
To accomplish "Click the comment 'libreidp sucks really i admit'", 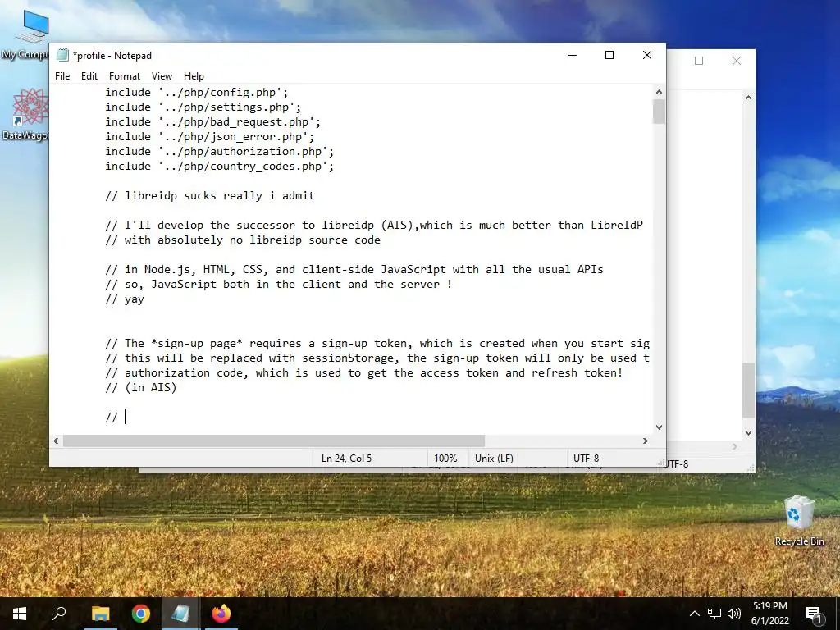I will pyautogui.click(x=210, y=195).
